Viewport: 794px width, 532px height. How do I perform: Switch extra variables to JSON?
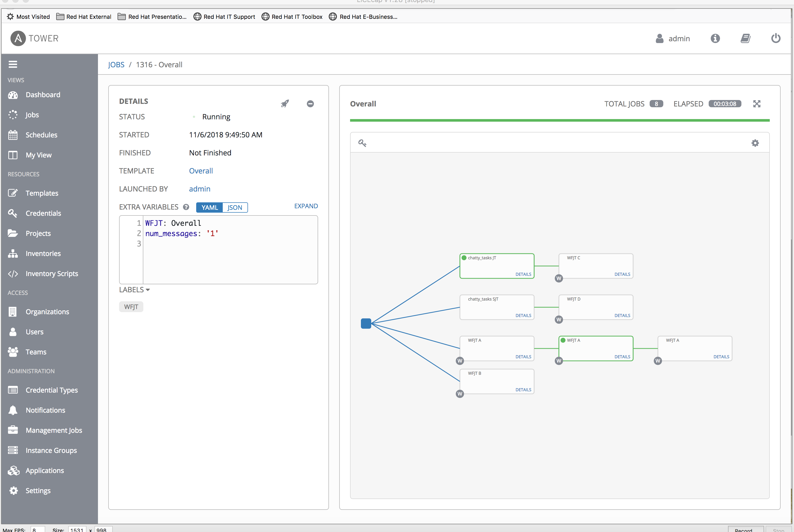tap(235, 208)
